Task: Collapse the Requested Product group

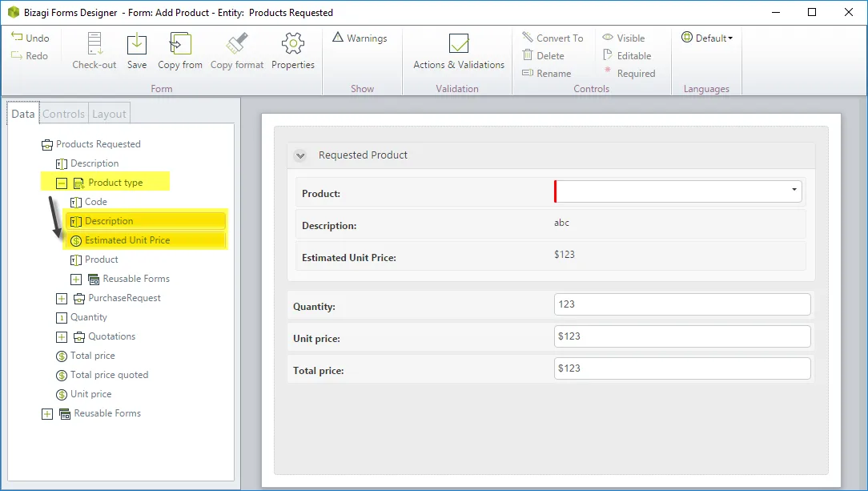Action: pos(300,155)
